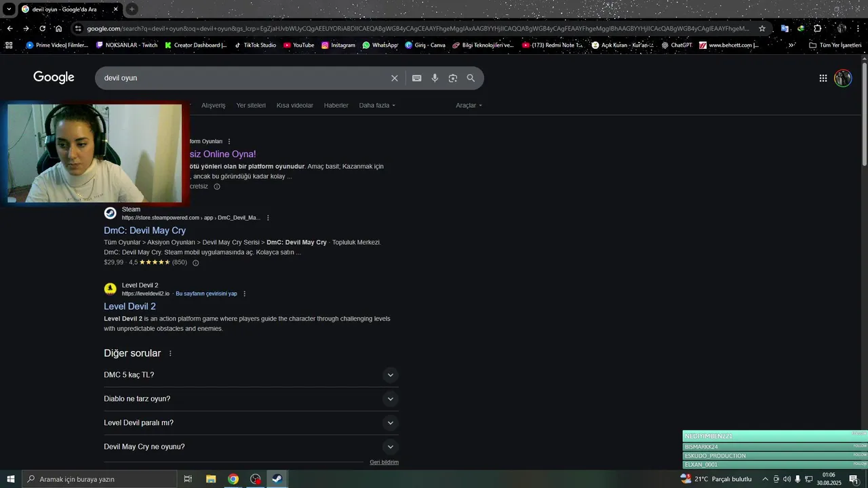Bookmark this page with the star icon
The height and width of the screenshot is (488, 868).
point(762,28)
